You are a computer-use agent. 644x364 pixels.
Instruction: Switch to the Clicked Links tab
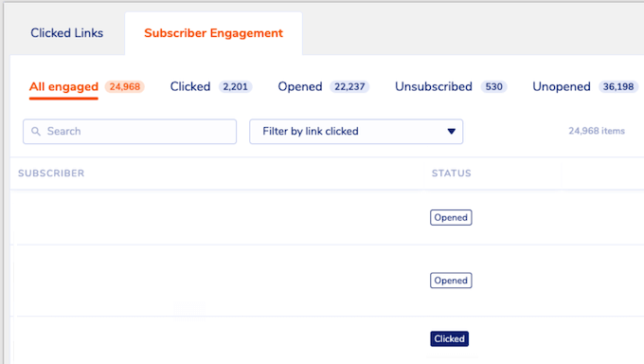(x=67, y=33)
